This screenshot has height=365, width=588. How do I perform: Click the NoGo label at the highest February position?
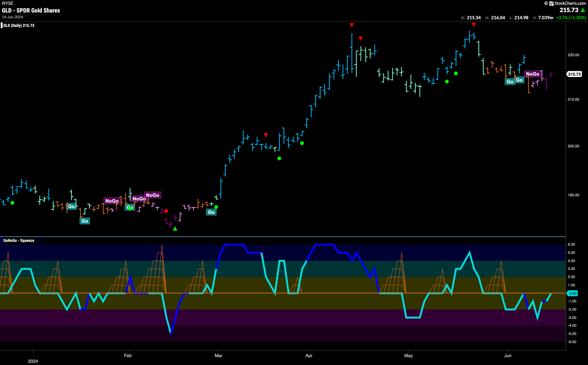coord(153,195)
